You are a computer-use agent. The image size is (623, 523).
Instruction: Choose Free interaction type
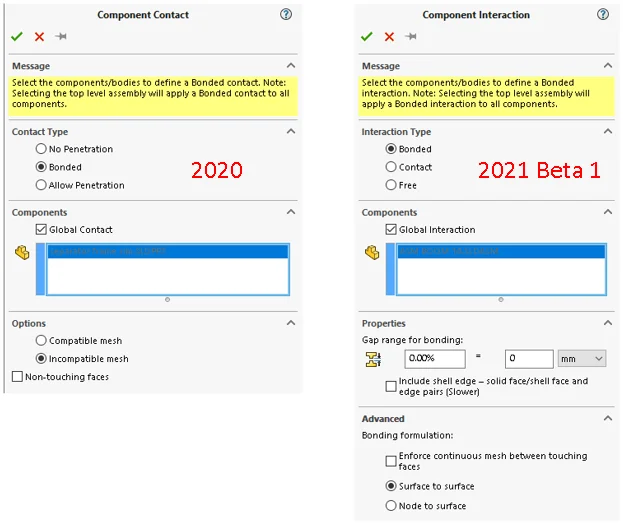391,185
